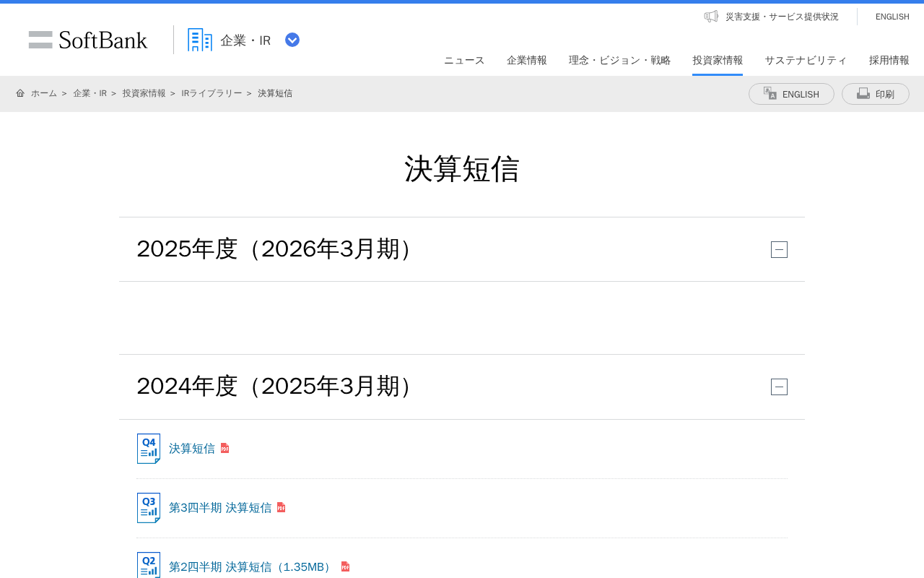The image size is (924, 578).
Task: Open 第2四半期 決算短信（1.35MB） link
Action: click(252, 567)
